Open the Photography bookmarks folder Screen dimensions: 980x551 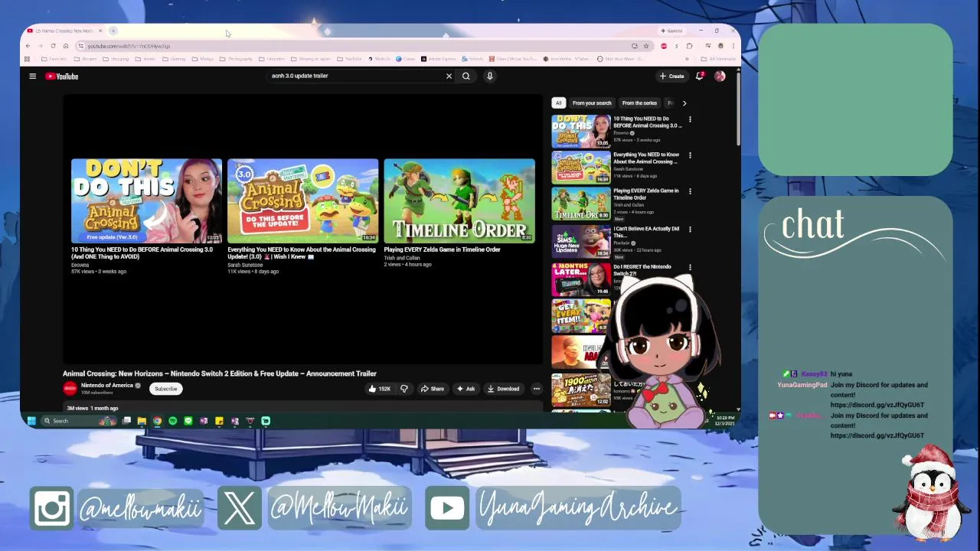click(x=236, y=59)
